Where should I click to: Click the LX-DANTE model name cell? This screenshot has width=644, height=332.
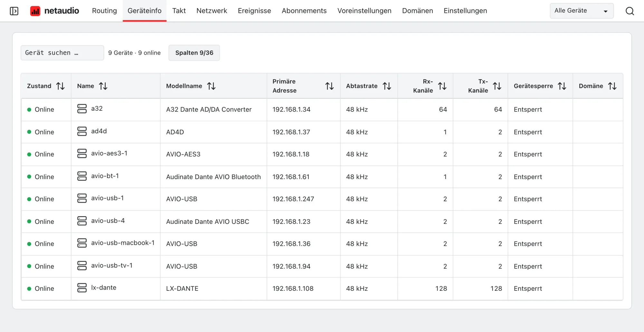coord(182,289)
